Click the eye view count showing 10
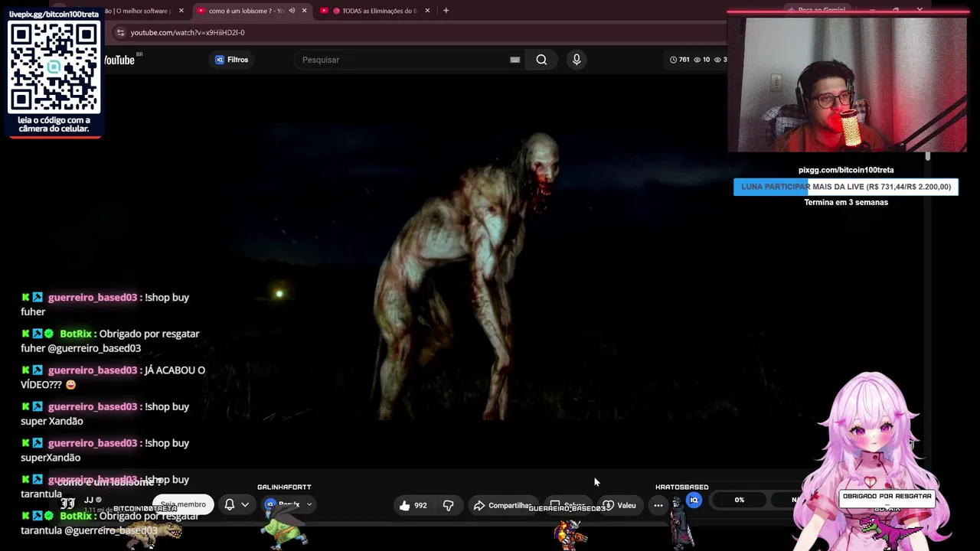This screenshot has width=980, height=551. 702,60
